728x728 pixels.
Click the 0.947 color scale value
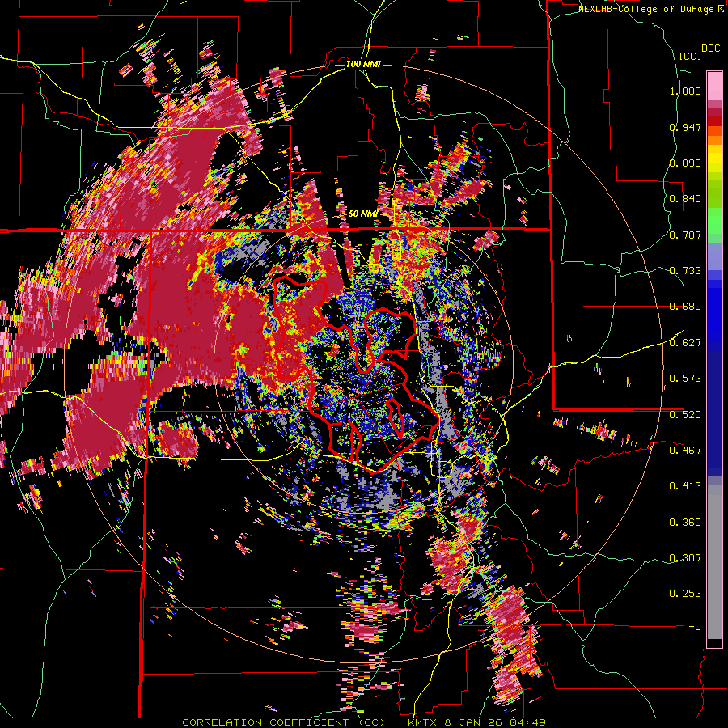[x=685, y=127]
